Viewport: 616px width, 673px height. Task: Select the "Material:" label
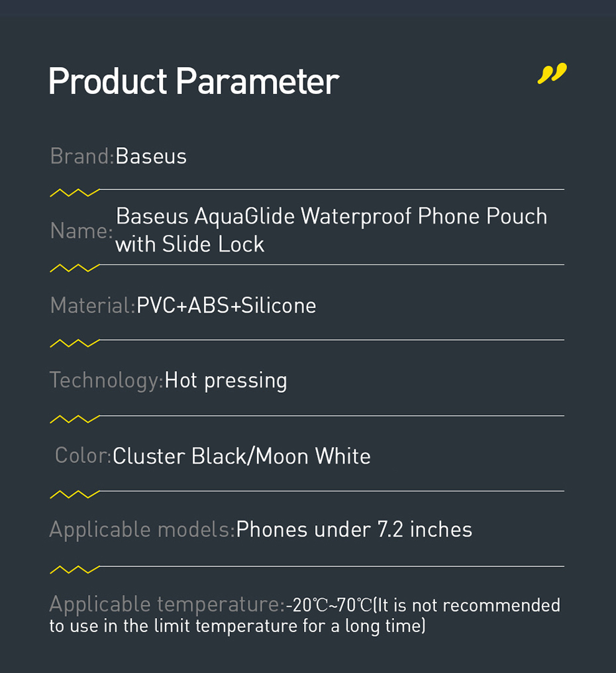(x=92, y=305)
